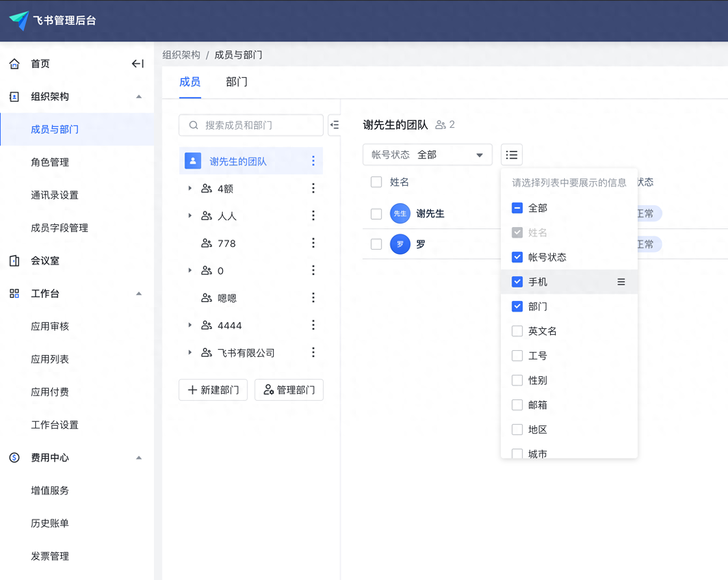Collapse the 工作台 sidebar section

[x=139, y=293]
